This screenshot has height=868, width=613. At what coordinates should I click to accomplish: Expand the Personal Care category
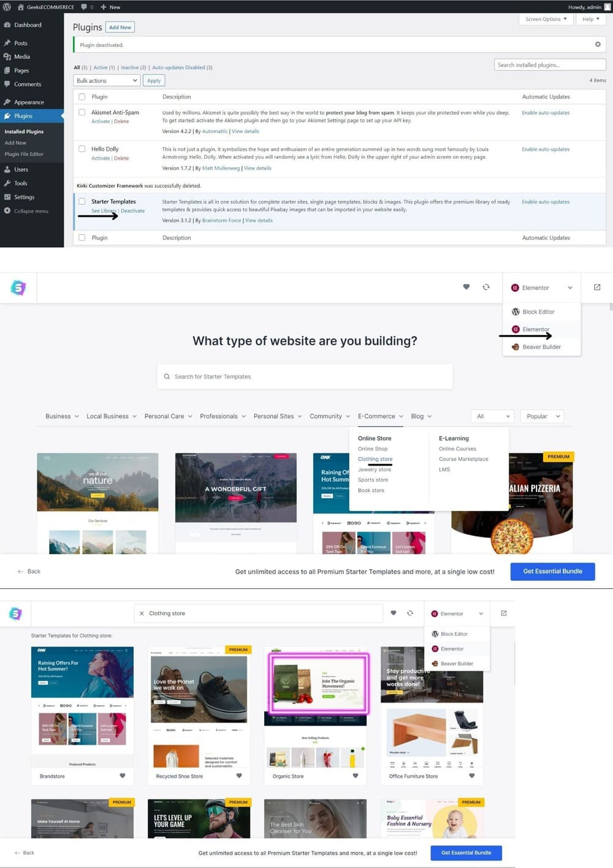[169, 416]
